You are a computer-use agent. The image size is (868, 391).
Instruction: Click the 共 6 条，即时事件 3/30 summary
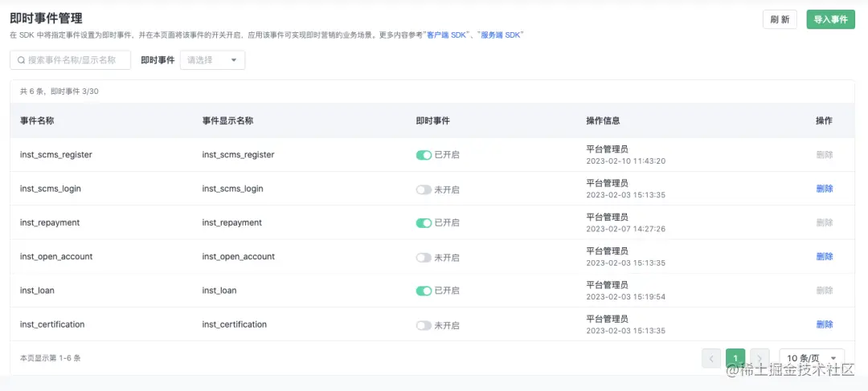(59, 92)
